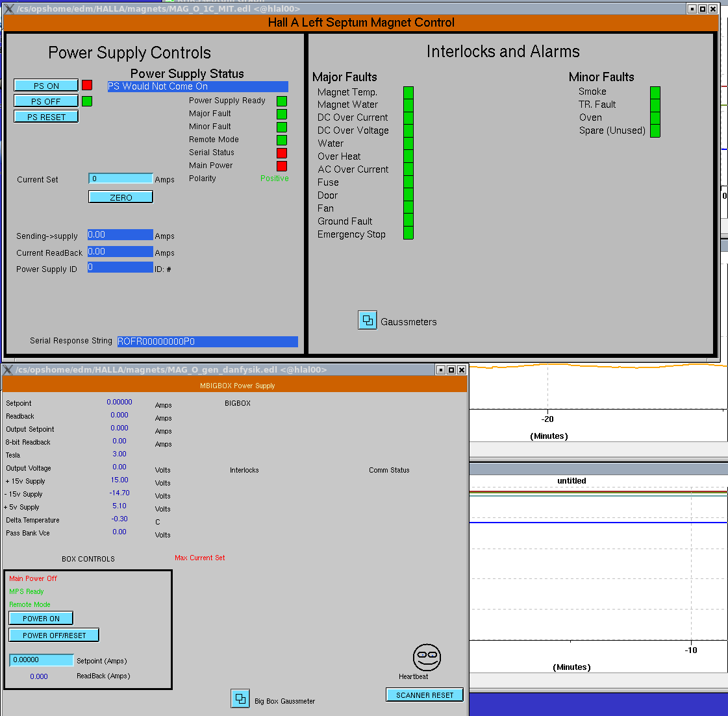Screen dimensions: 728x716
Task: Click the SCANNER RESET button
Action: coord(424,695)
